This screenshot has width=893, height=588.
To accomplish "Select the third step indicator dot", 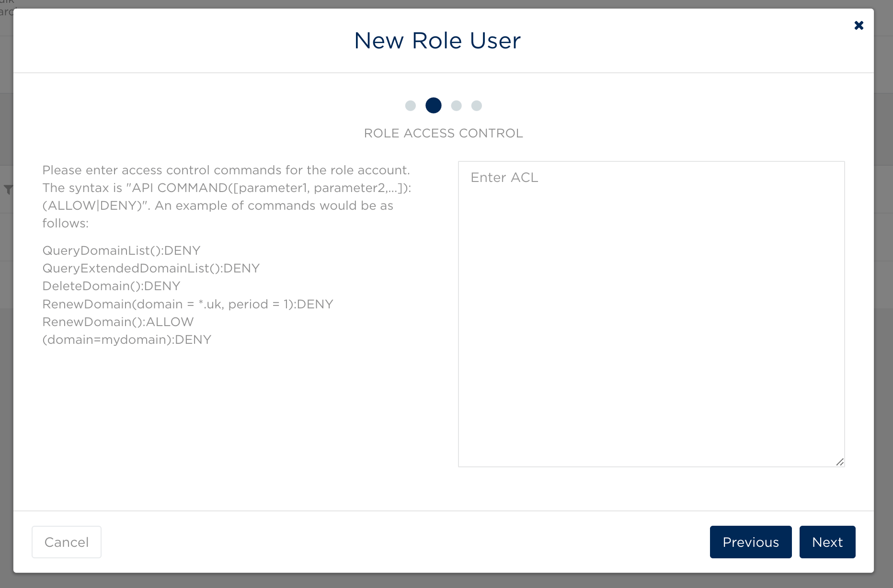I will click(x=456, y=105).
